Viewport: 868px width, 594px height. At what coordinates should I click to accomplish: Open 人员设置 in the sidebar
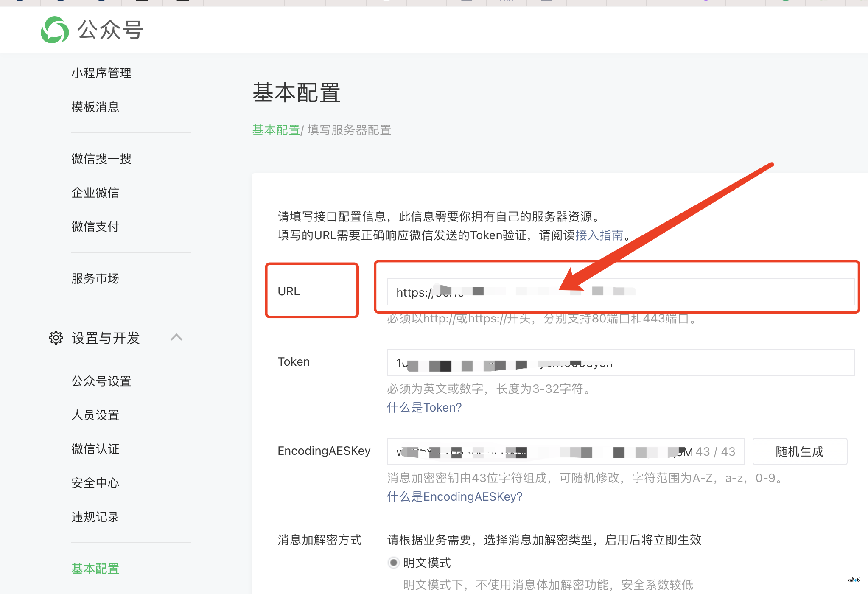pos(95,415)
